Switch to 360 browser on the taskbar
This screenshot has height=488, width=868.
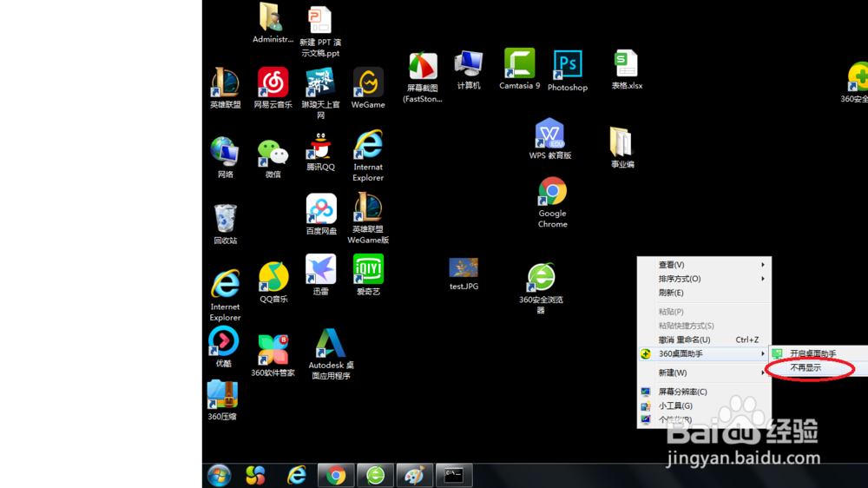pos(375,475)
